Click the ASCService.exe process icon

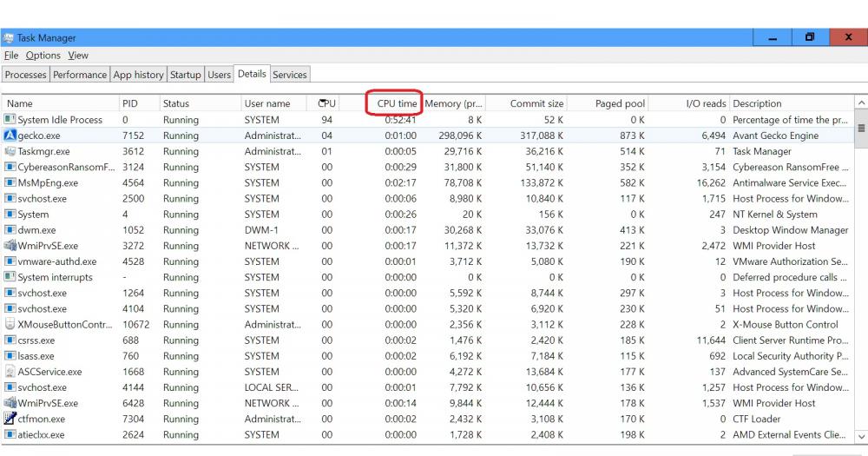[10, 371]
